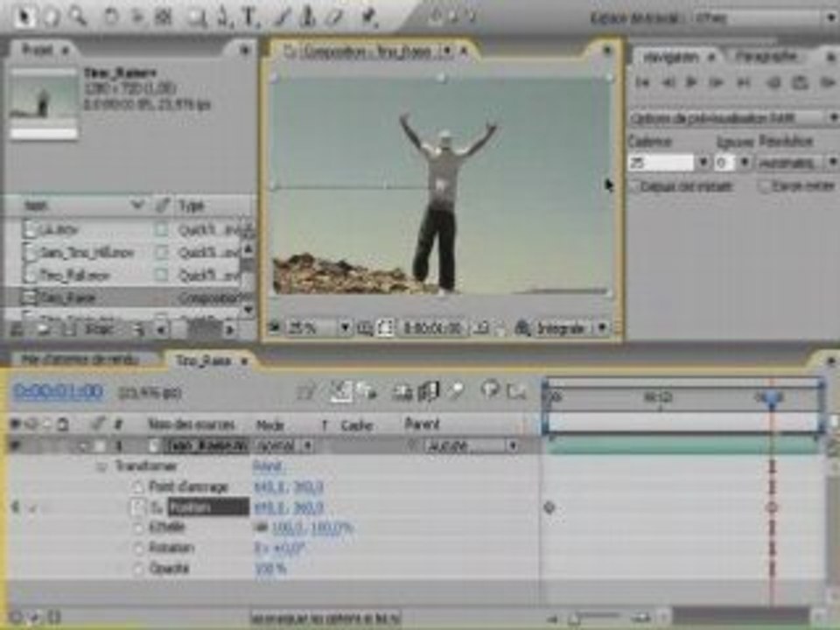This screenshot has height=630, width=840.
Task: Play the composition preview
Action: (x=691, y=82)
